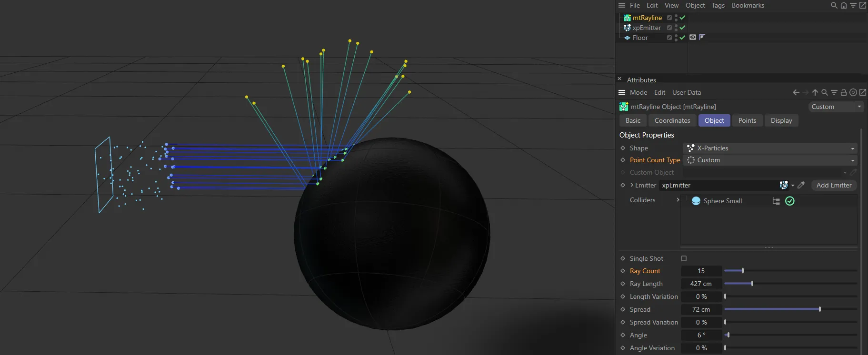Click Ray Count slider handle
The image size is (868, 355).
click(x=743, y=271)
